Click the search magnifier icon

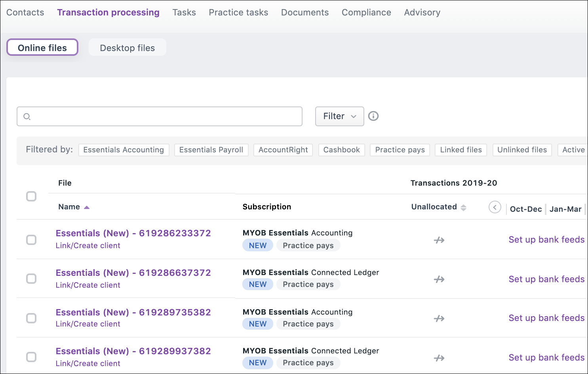(x=27, y=116)
